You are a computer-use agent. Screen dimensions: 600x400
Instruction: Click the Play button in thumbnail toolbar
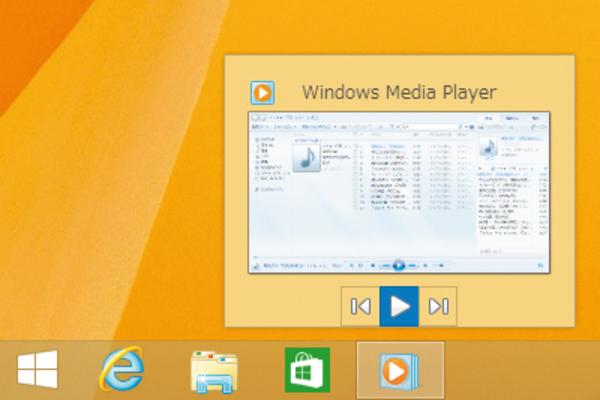(399, 306)
